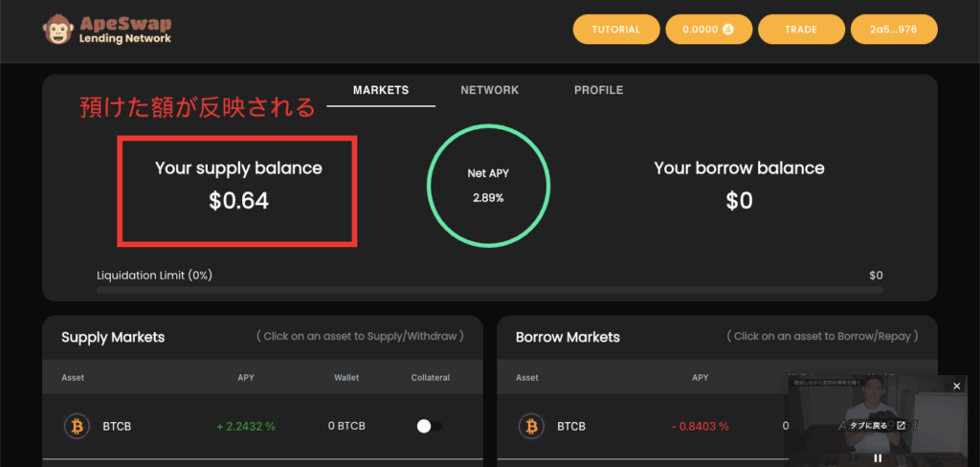The image size is (980, 467).
Task: Click the wallet address 2a5...976 button
Action: (893, 30)
